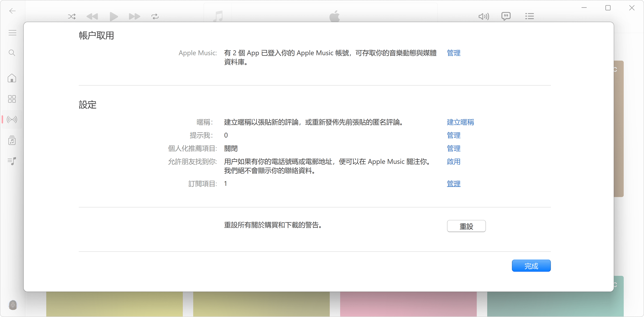Click the 訂閱項目 label
This screenshot has width=644, height=317.
(x=203, y=184)
